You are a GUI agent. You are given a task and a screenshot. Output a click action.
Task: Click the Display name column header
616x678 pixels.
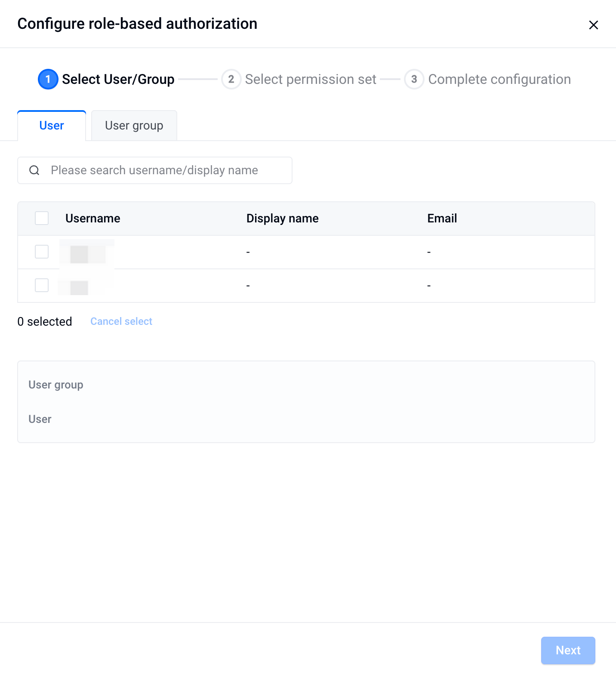coord(283,218)
